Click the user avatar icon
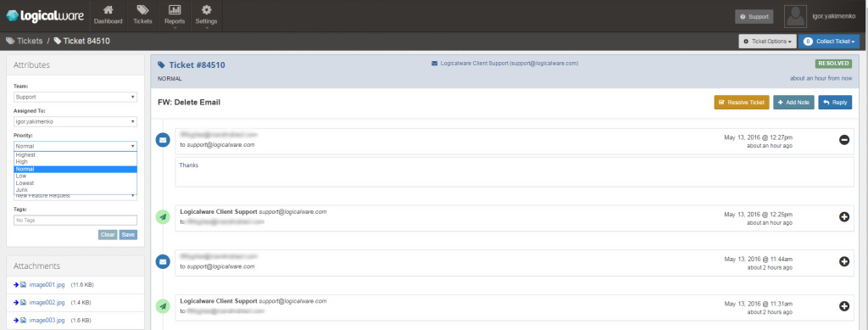Image resolution: width=868 pixels, height=330 pixels. 795,17
